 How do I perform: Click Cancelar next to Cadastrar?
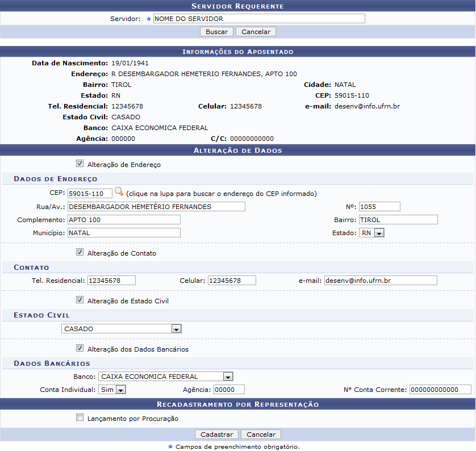point(261,435)
